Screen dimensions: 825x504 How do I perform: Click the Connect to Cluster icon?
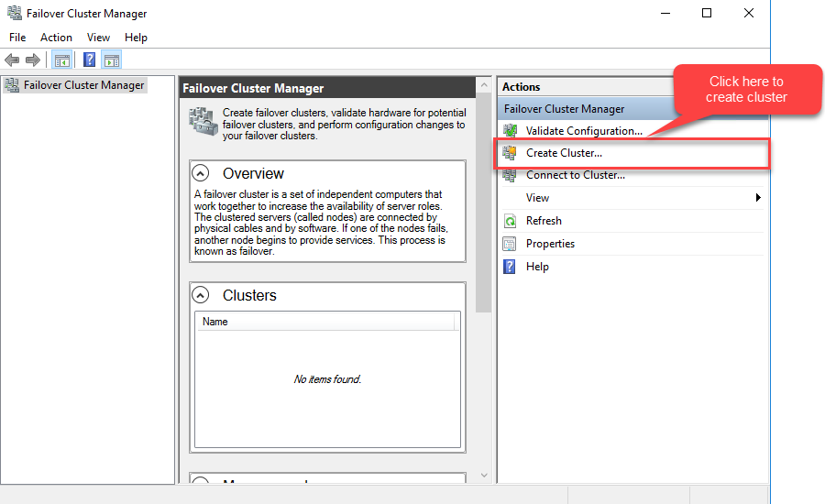[510, 175]
